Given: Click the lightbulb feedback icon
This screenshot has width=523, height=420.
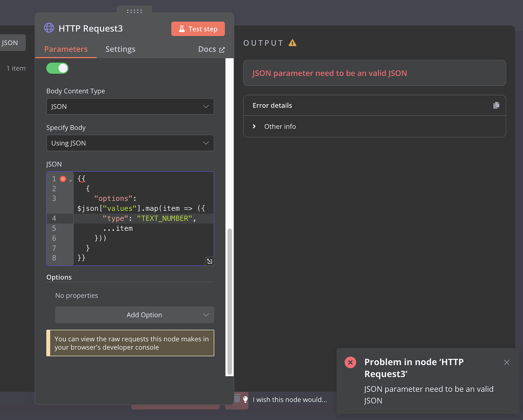Looking at the screenshot, I should tap(246, 399).
